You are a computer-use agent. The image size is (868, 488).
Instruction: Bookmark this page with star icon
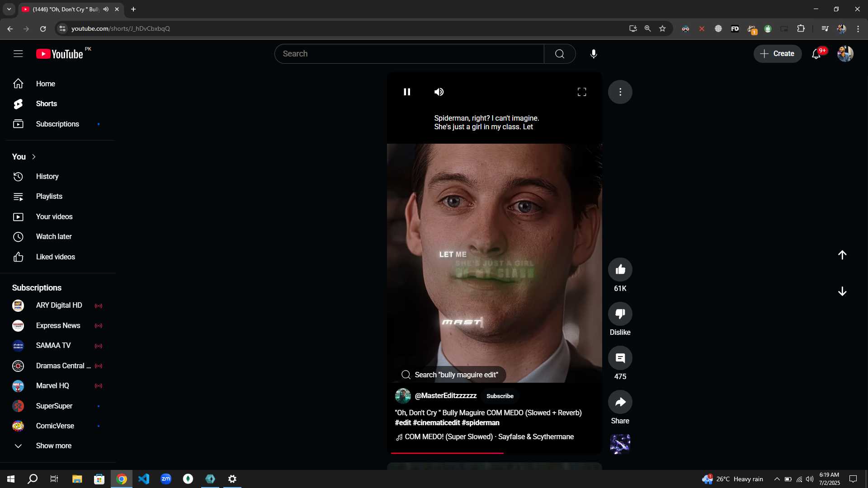[662, 28]
